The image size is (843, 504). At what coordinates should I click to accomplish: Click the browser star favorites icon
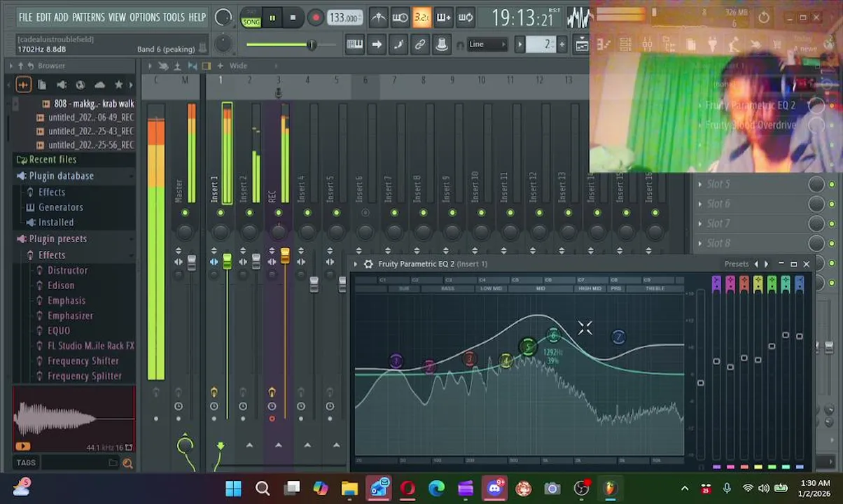tap(118, 85)
